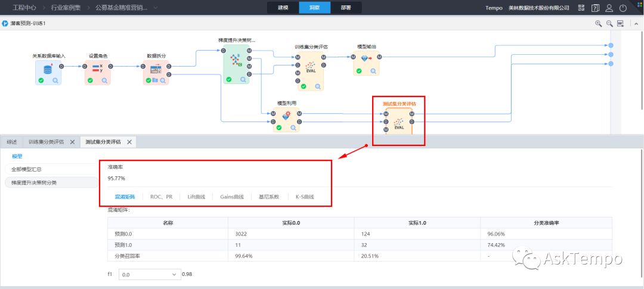This screenshot has width=644, height=289.
Task: Export the report to Word
Action: (x=621, y=24)
